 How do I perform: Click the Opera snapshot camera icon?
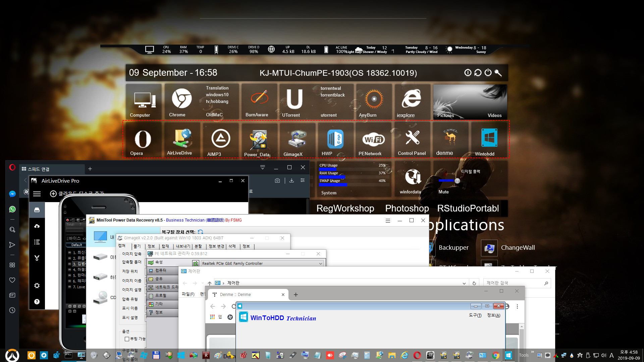[x=277, y=180]
